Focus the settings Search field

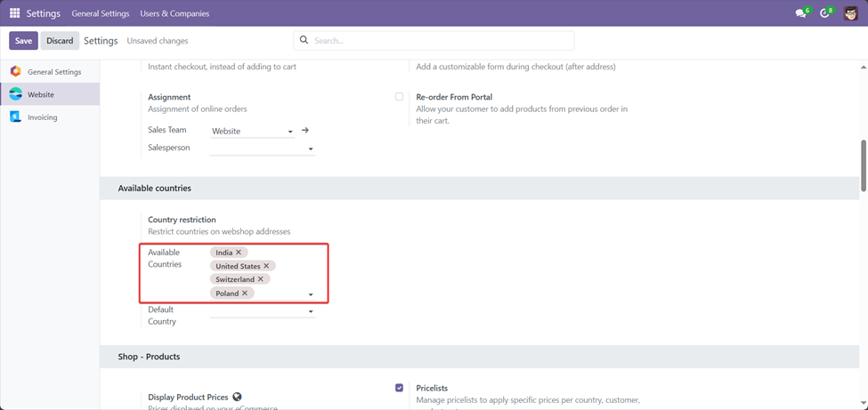[x=434, y=40]
